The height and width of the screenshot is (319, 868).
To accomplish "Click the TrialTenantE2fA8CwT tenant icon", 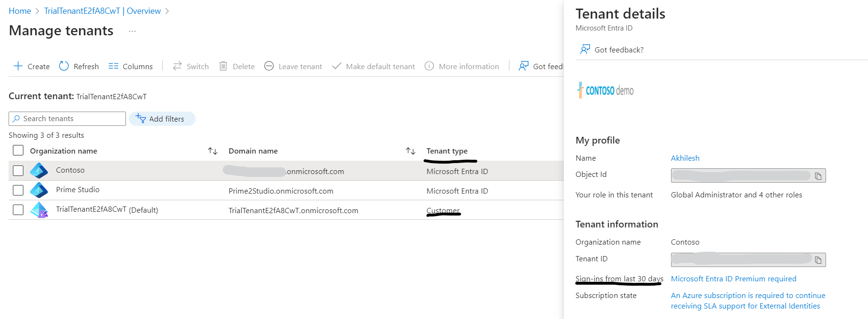I will (39, 210).
